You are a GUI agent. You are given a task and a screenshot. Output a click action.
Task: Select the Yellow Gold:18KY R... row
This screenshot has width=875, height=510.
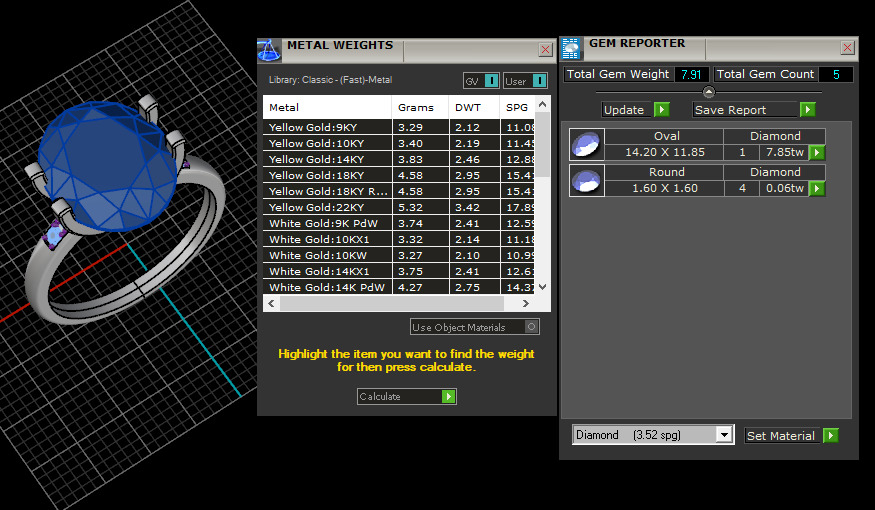click(x=399, y=191)
